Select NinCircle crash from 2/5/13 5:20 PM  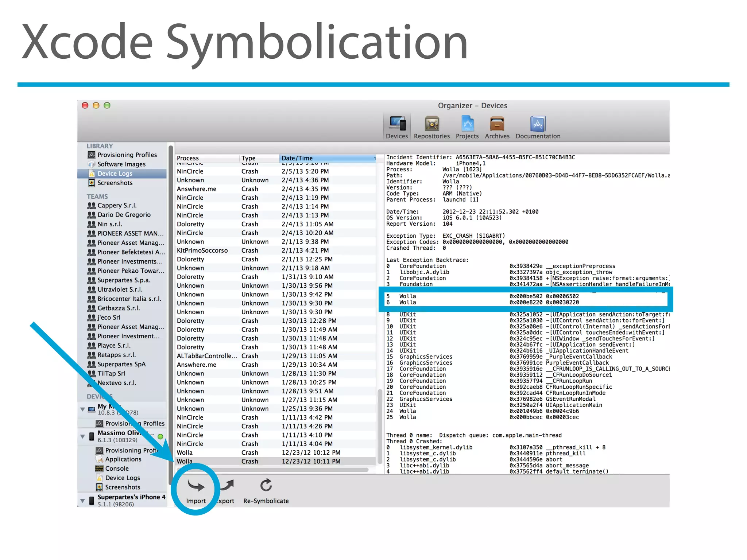276,172
